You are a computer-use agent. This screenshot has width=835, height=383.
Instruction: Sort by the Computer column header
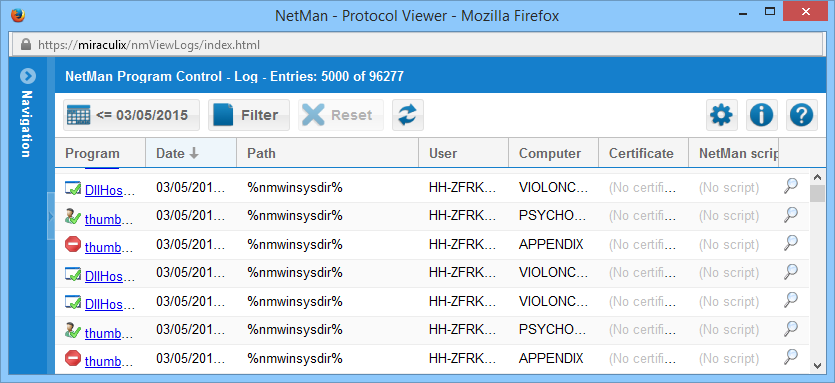coord(553,153)
